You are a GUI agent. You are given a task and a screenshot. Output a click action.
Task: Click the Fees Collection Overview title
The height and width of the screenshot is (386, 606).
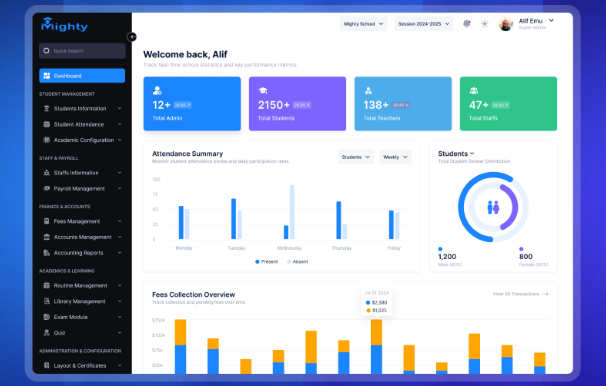(x=194, y=294)
